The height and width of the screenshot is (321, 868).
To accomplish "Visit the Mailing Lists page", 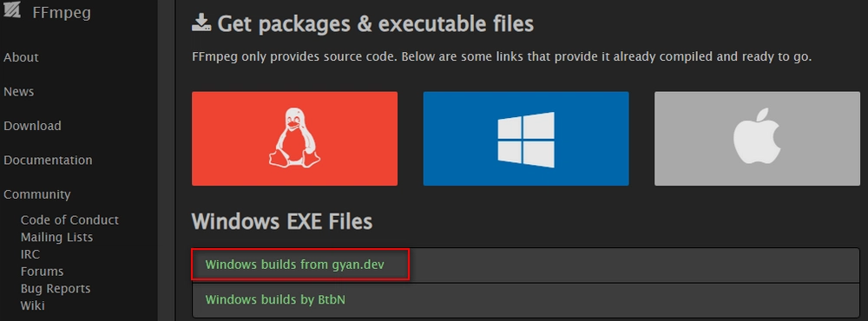I will point(56,238).
